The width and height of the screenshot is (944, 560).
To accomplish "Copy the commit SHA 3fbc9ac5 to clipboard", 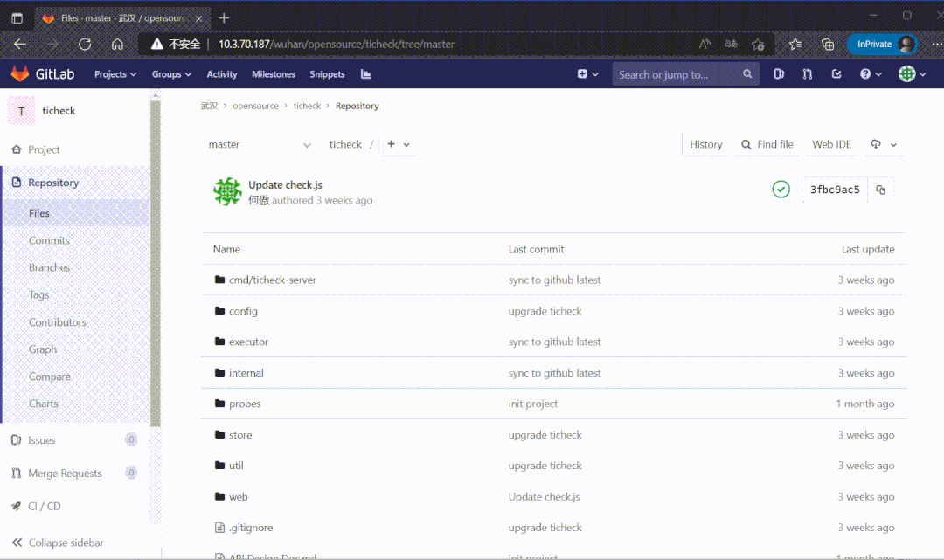I will point(880,190).
